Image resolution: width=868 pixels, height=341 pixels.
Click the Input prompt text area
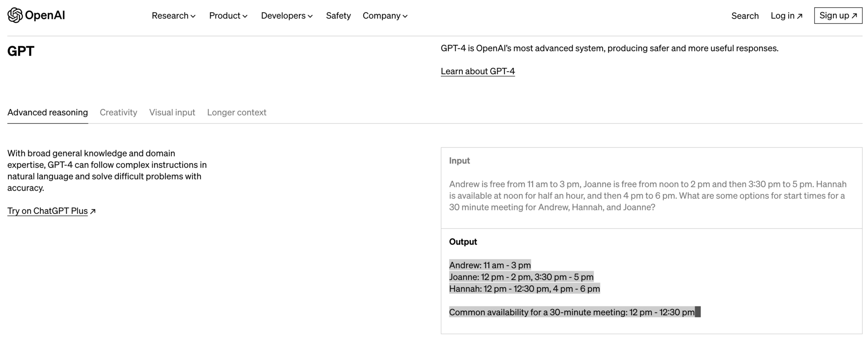[x=651, y=196]
